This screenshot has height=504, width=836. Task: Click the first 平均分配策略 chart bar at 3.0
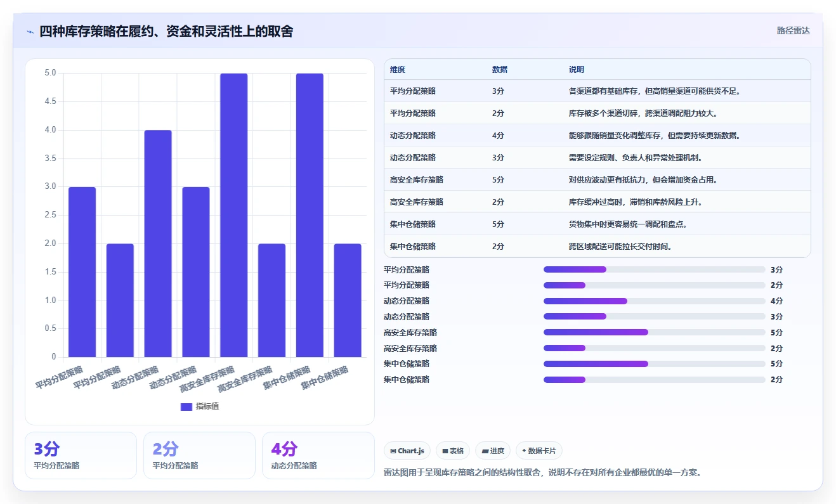(82, 272)
